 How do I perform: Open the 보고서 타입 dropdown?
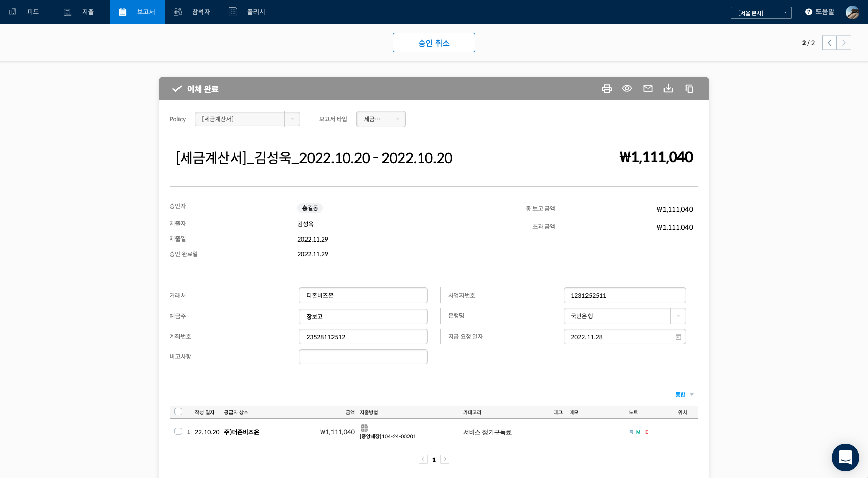381,119
